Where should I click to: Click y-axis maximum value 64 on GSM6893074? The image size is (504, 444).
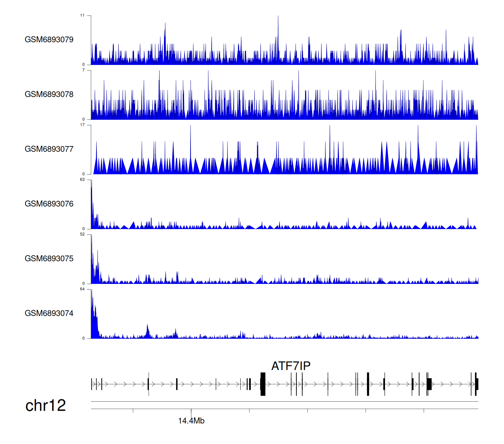coord(82,289)
